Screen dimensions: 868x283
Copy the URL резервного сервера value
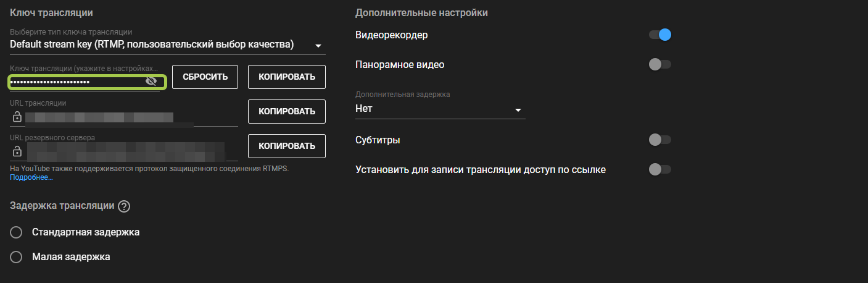(287, 146)
